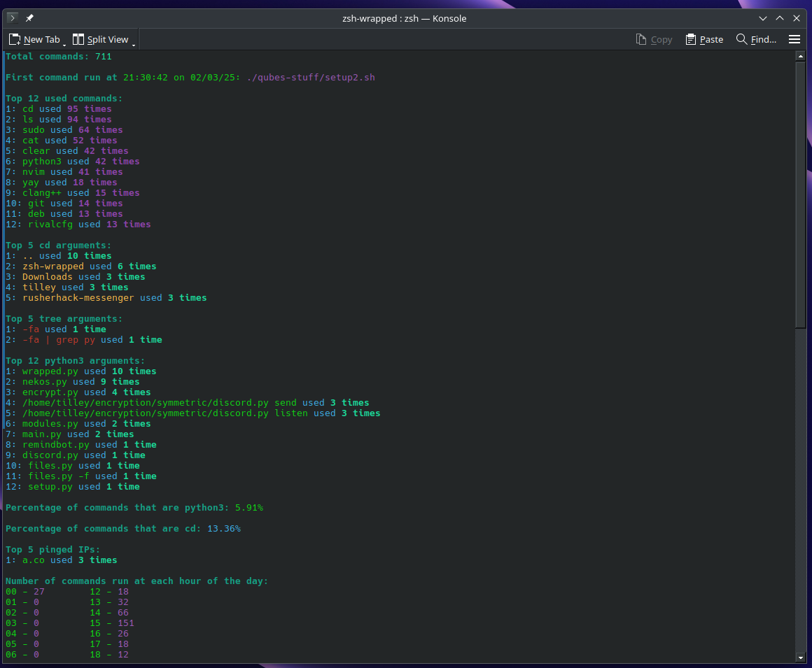Click the Split View icon
Viewport: 812px width, 668px height.
[78, 40]
